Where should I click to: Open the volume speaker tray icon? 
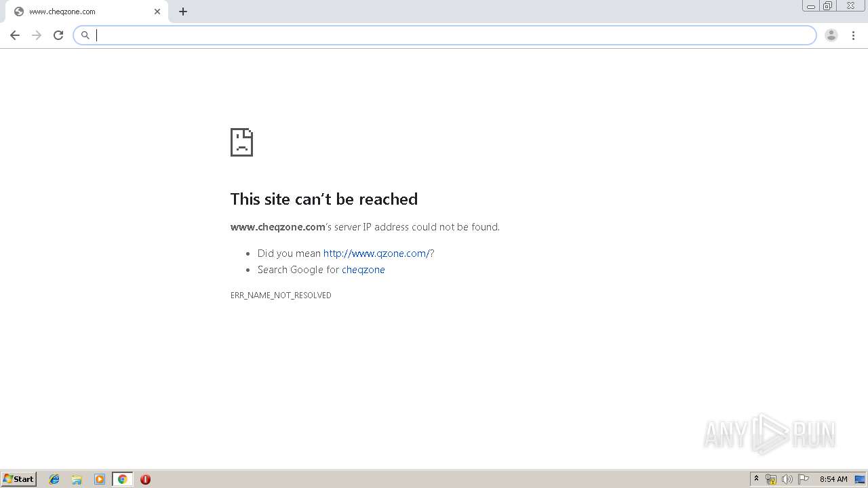(787, 479)
